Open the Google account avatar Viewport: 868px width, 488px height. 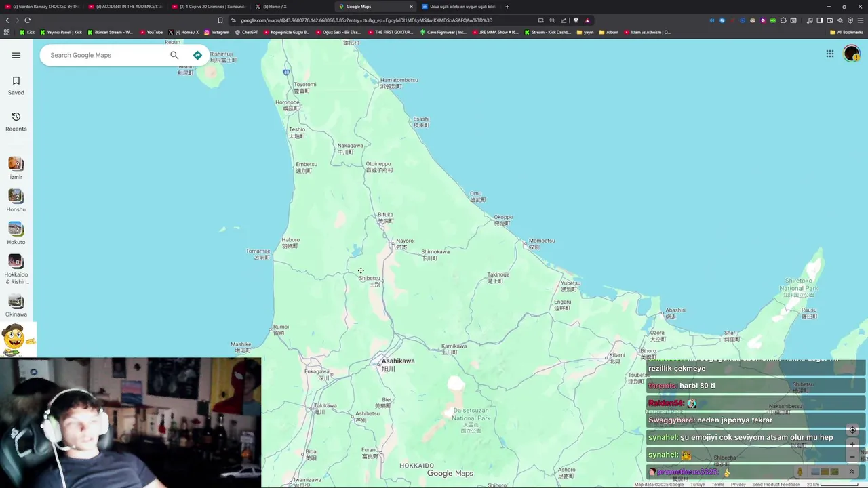click(852, 54)
